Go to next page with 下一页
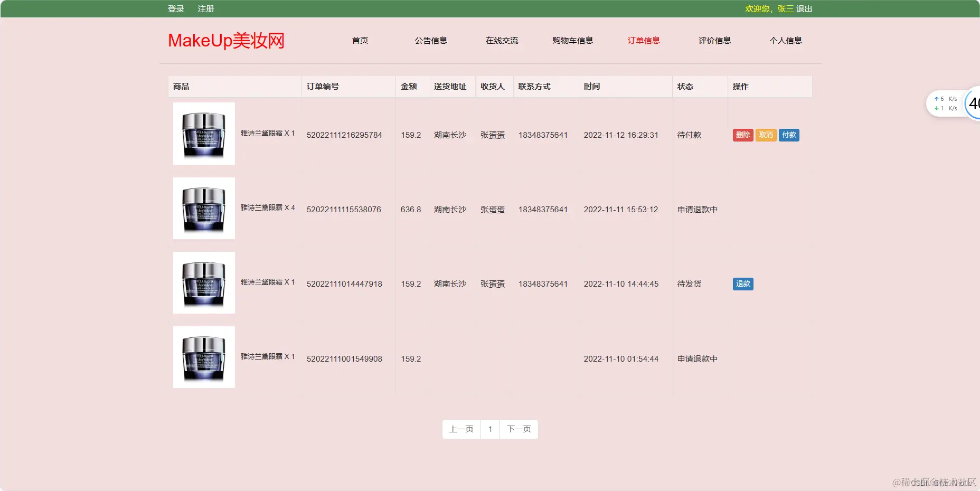Image resolution: width=980 pixels, height=491 pixels. click(519, 429)
